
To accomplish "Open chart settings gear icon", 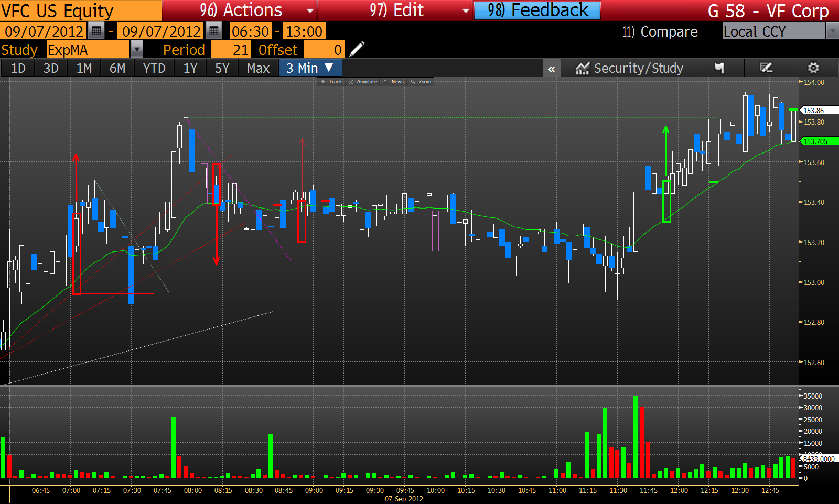I will (x=813, y=68).
